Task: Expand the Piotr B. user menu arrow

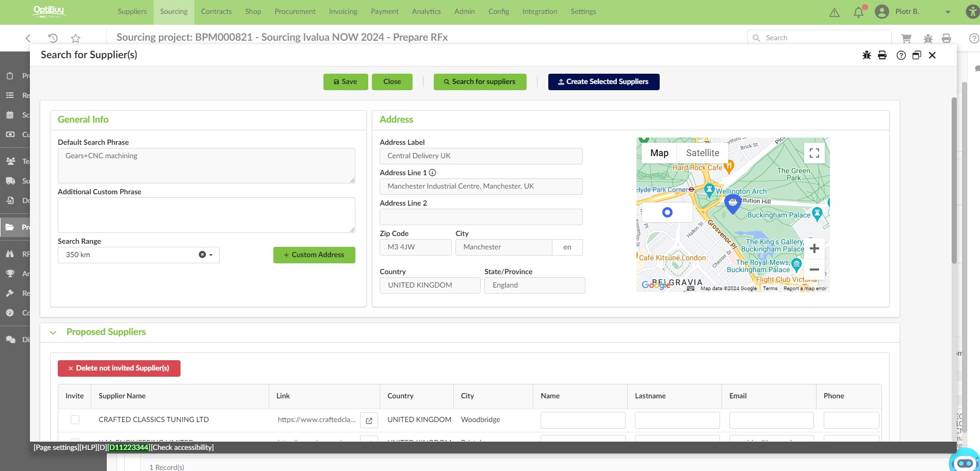Action: click(x=948, y=12)
